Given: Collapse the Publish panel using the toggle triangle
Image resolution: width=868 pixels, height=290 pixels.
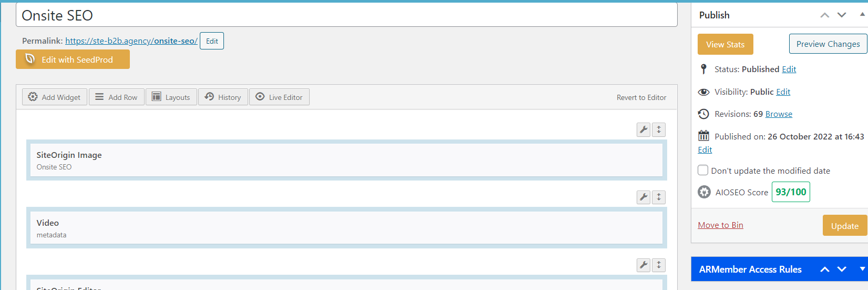Looking at the screenshot, I should (862, 15).
